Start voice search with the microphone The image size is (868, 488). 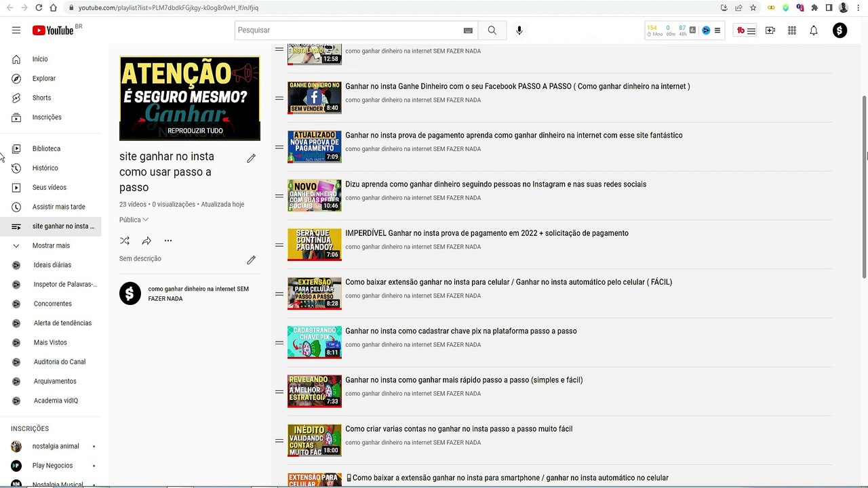tap(519, 30)
